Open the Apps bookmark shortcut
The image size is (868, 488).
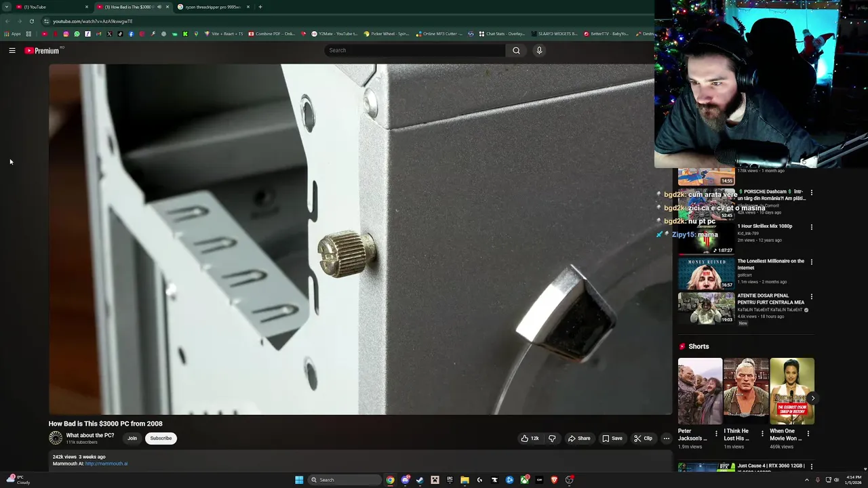13,34
